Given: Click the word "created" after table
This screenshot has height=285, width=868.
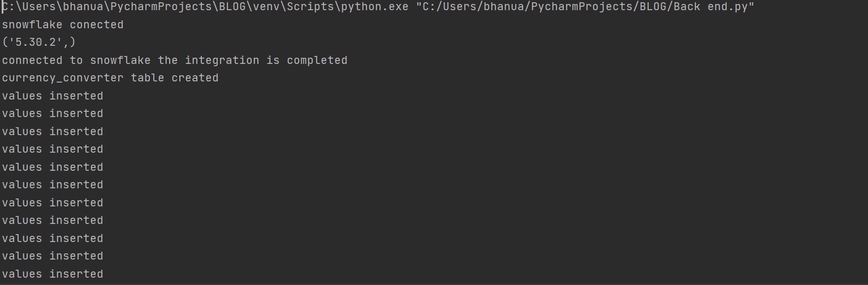Looking at the screenshot, I should click(x=195, y=78).
